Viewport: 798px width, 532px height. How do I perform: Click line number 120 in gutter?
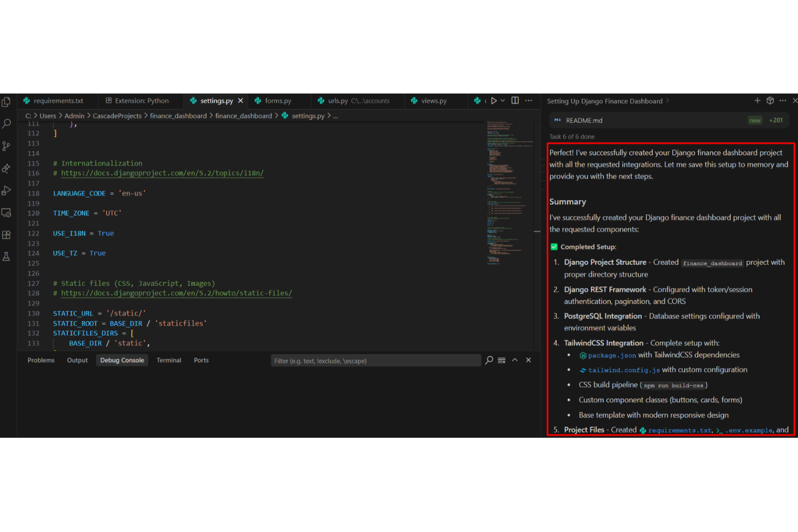[33, 213]
